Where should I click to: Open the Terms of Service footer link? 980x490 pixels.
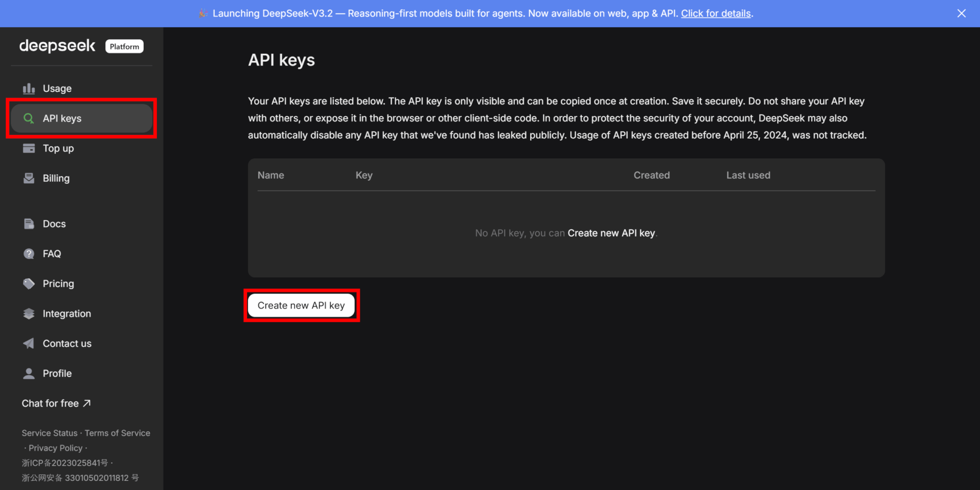pos(117,433)
